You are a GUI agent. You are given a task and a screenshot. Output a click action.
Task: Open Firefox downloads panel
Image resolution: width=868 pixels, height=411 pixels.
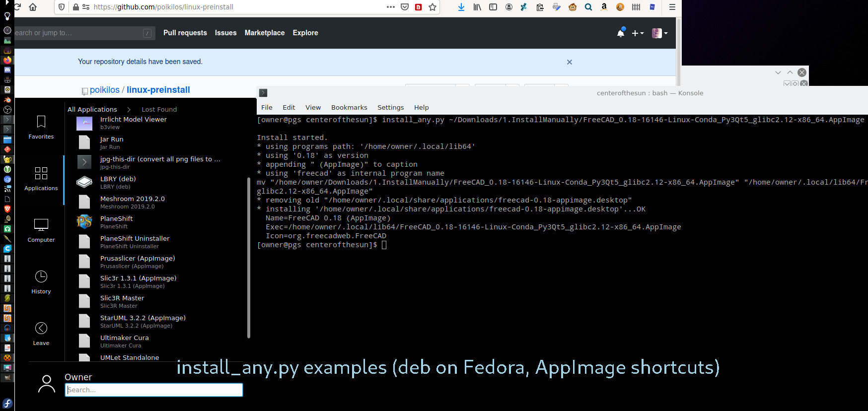(461, 7)
